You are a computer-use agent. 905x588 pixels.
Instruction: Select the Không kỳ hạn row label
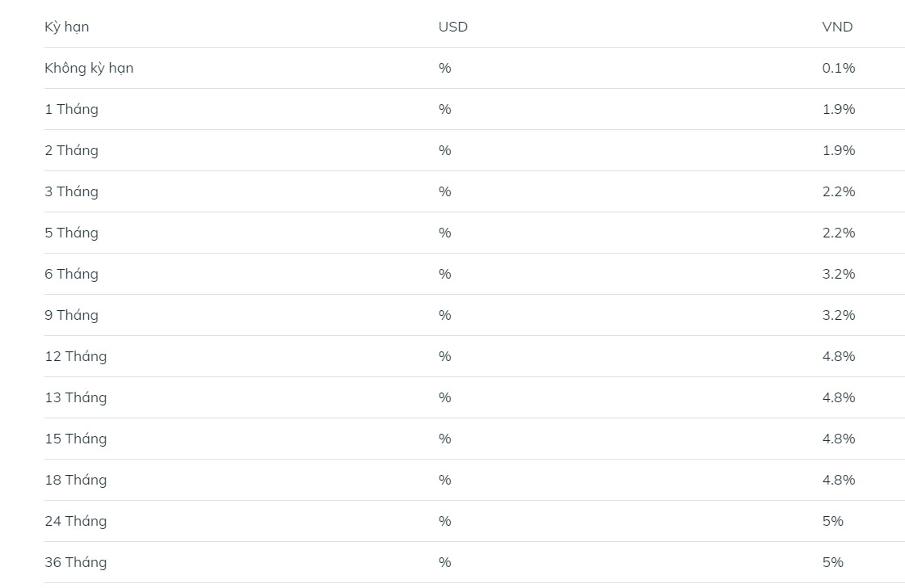tap(89, 68)
